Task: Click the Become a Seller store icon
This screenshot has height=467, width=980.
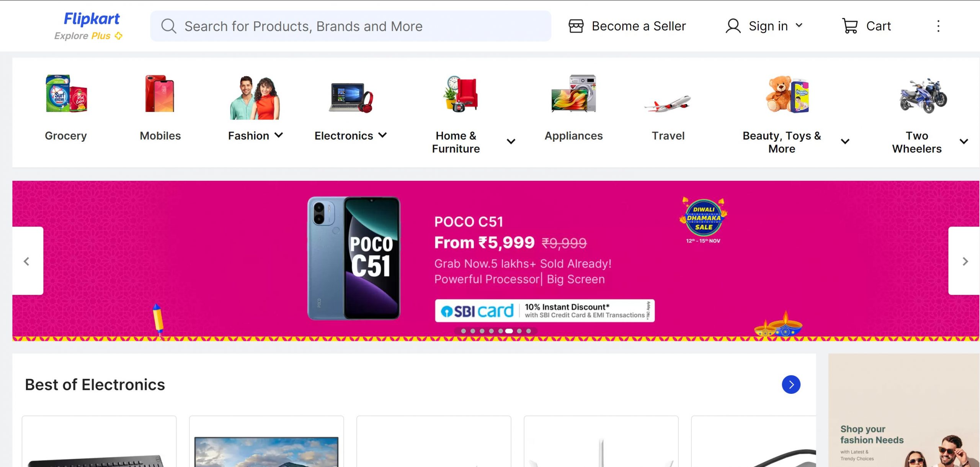Action: tap(576, 26)
